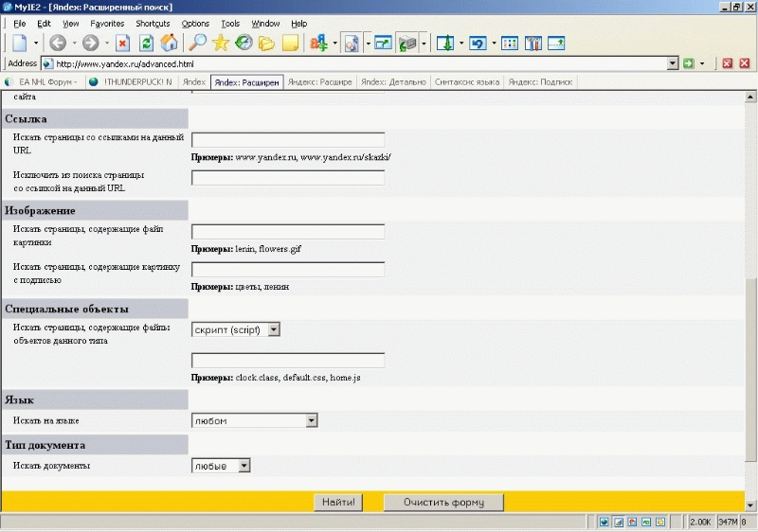
Task: Open Favorites with the yellow star icon
Action: (x=221, y=43)
